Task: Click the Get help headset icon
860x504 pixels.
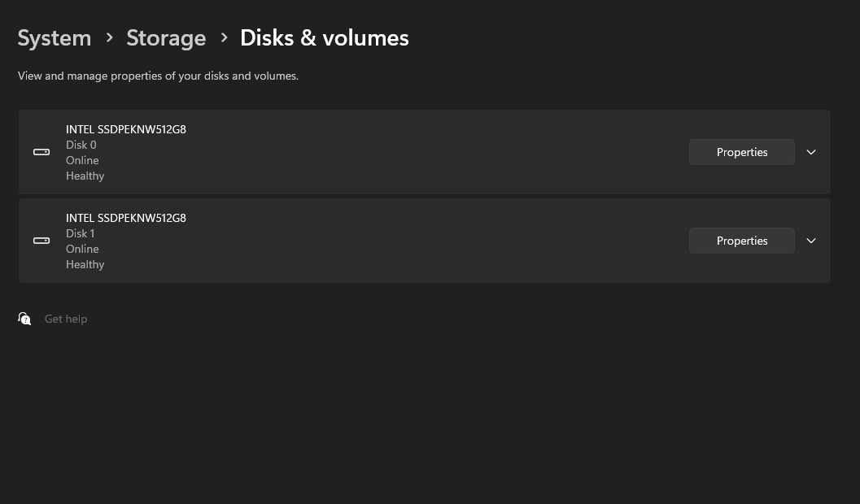Action: click(24, 318)
